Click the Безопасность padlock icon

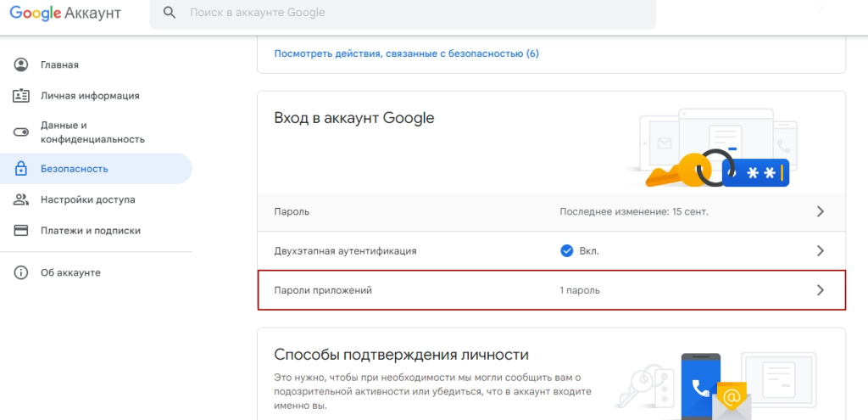coord(21,169)
